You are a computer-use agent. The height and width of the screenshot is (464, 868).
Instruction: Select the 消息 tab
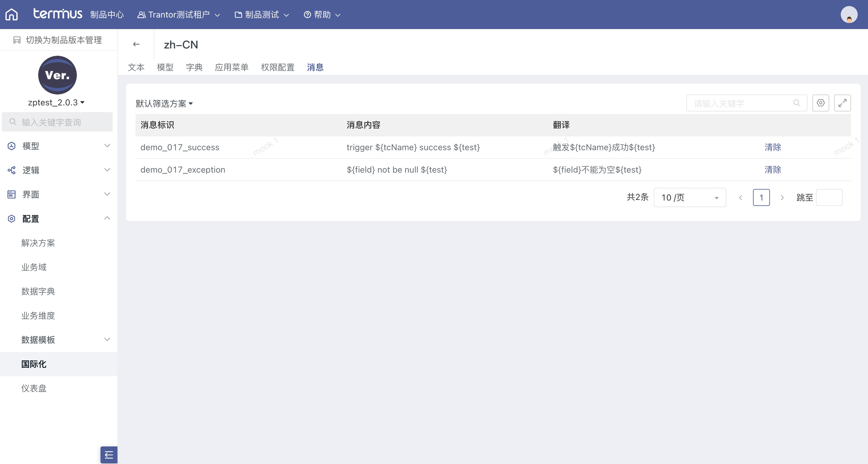(x=315, y=67)
